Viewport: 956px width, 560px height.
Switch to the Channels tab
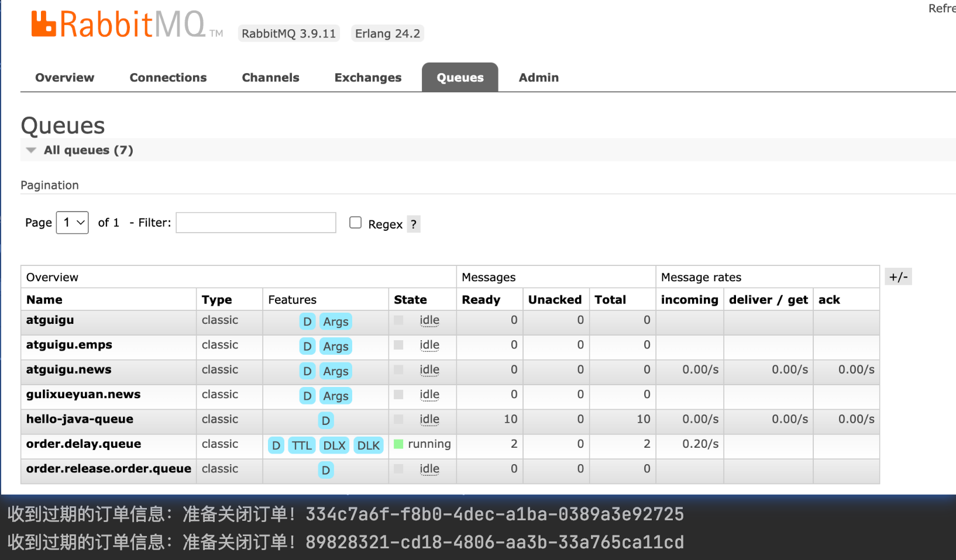point(270,78)
